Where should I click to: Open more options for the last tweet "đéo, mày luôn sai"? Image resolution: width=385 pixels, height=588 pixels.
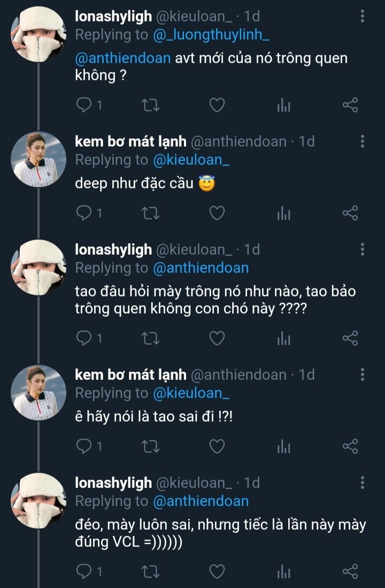[363, 483]
